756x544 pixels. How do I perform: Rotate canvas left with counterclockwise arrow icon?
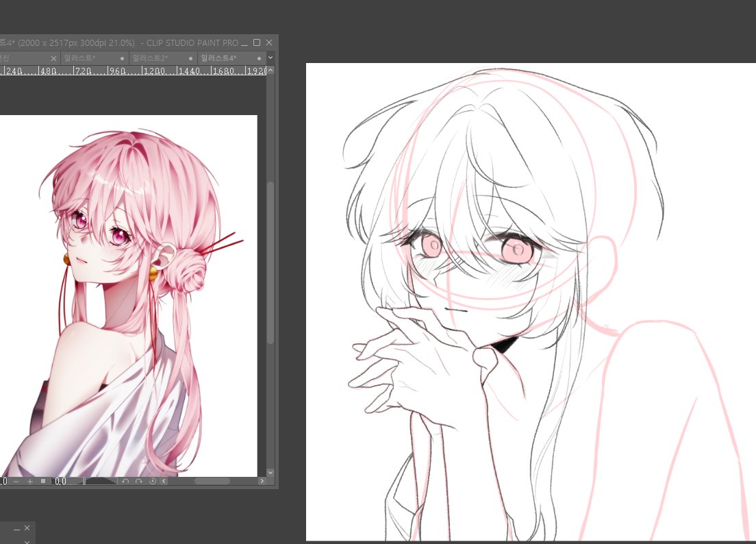pyautogui.click(x=125, y=481)
